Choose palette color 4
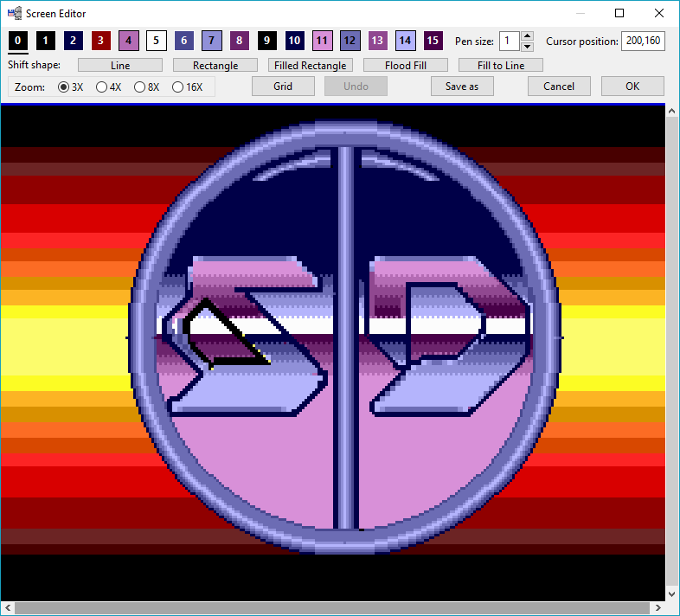This screenshot has width=680, height=616. point(128,41)
